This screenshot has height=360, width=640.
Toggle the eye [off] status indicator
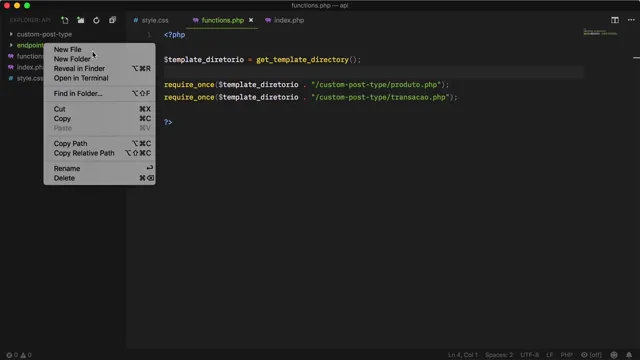[x=591, y=355]
